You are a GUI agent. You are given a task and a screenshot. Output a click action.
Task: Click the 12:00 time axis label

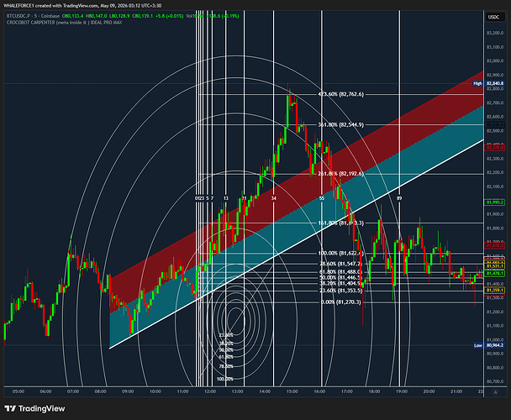(x=210, y=391)
